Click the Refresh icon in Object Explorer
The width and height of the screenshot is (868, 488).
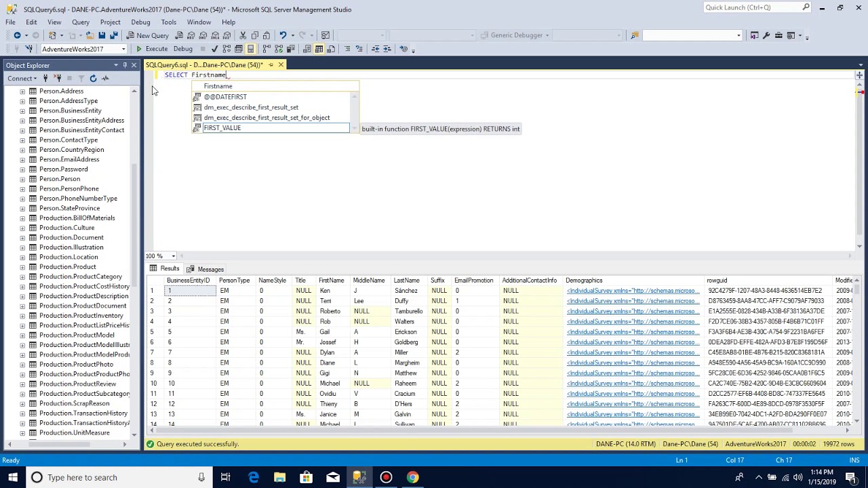point(93,79)
